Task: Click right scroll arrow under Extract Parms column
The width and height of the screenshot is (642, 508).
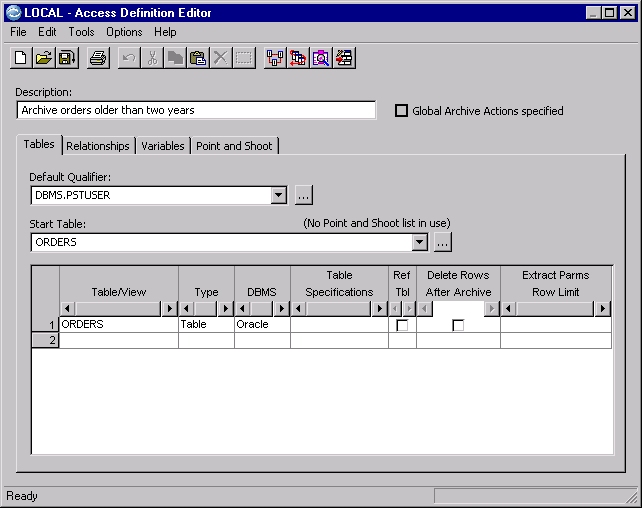Action: coord(602,308)
